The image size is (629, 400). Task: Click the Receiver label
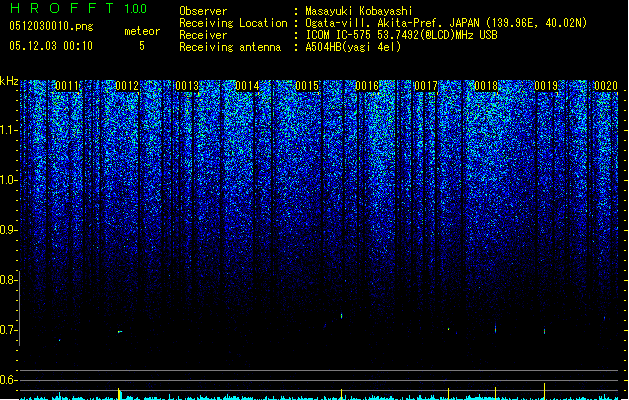[x=203, y=35]
